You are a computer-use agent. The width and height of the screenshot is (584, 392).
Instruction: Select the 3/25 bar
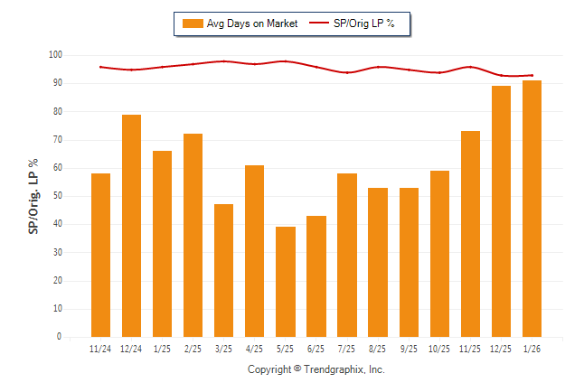click(223, 271)
